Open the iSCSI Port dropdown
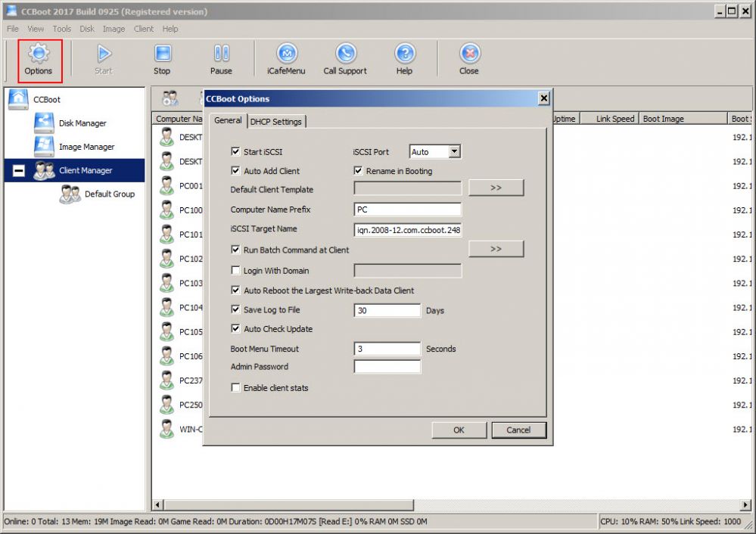Viewport: 756px width, 534px height. point(454,151)
